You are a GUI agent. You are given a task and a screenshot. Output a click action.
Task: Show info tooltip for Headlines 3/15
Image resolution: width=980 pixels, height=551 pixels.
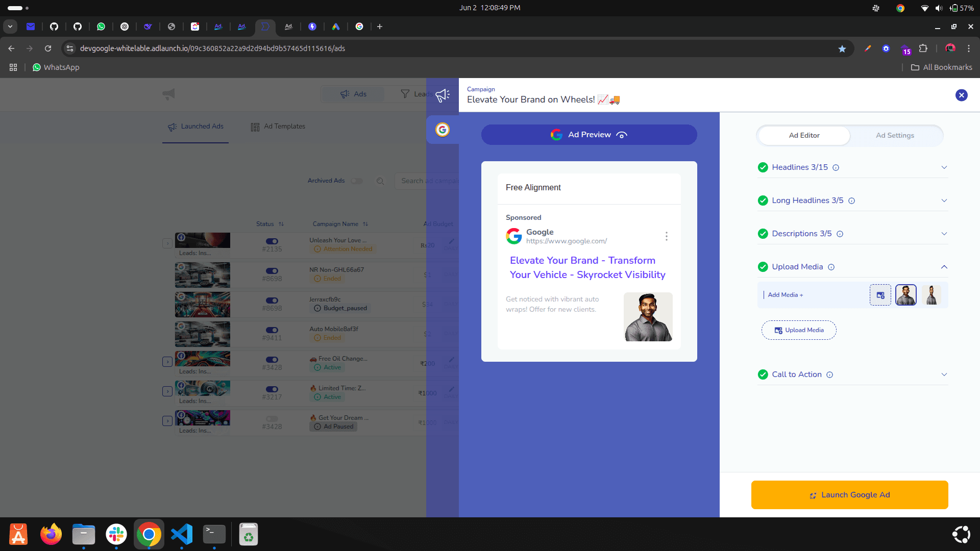pos(836,167)
